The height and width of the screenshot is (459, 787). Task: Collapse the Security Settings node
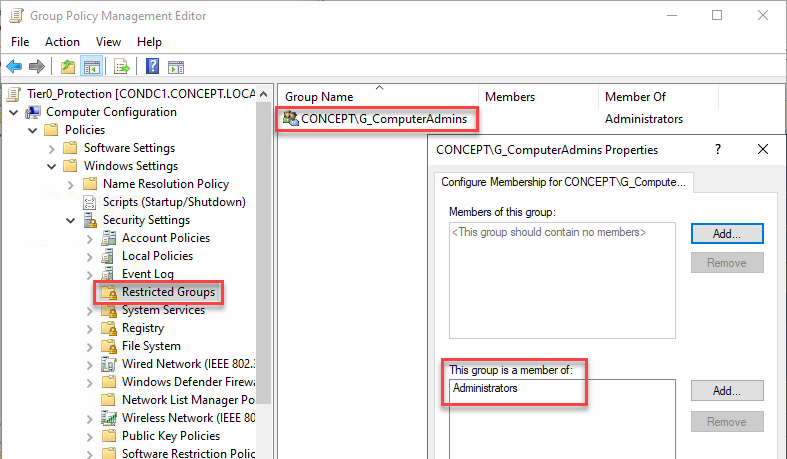point(71,221)
